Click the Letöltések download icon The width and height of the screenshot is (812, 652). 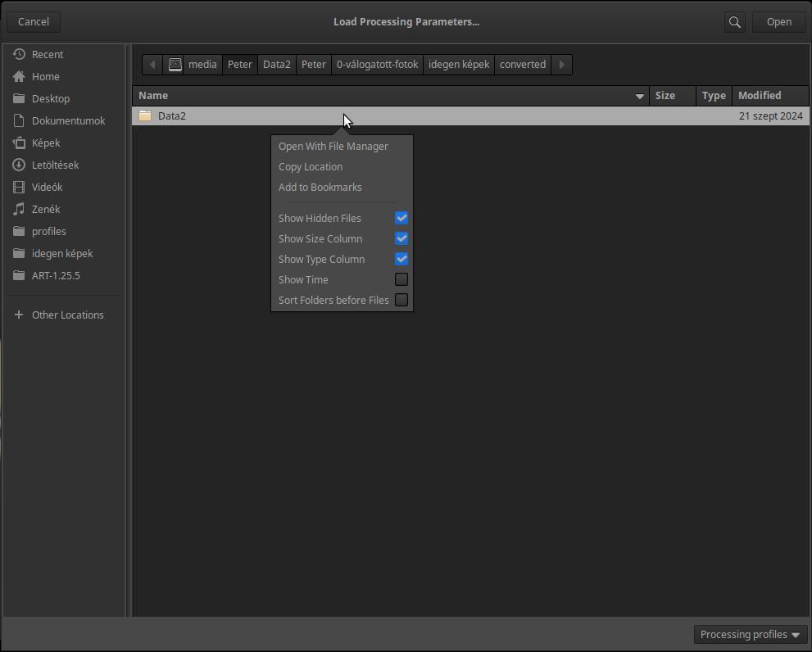[x=19, y=165]
